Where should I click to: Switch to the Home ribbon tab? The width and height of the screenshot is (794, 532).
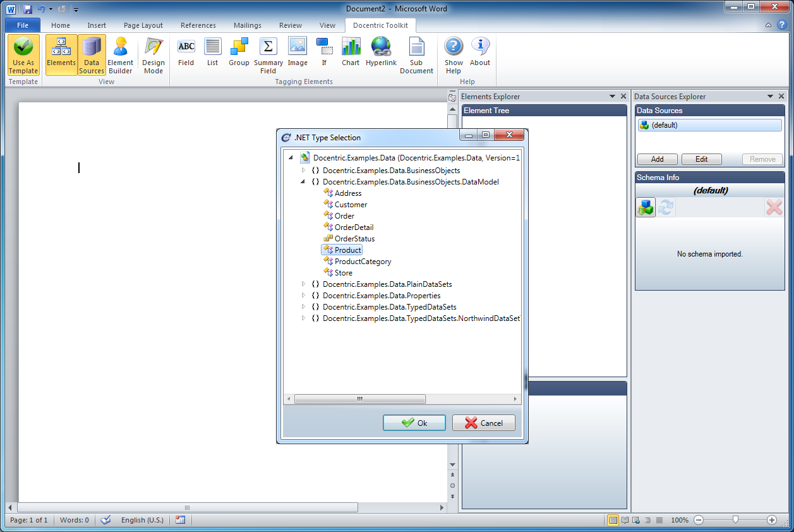pyautogui.click(x=61, y=25)
